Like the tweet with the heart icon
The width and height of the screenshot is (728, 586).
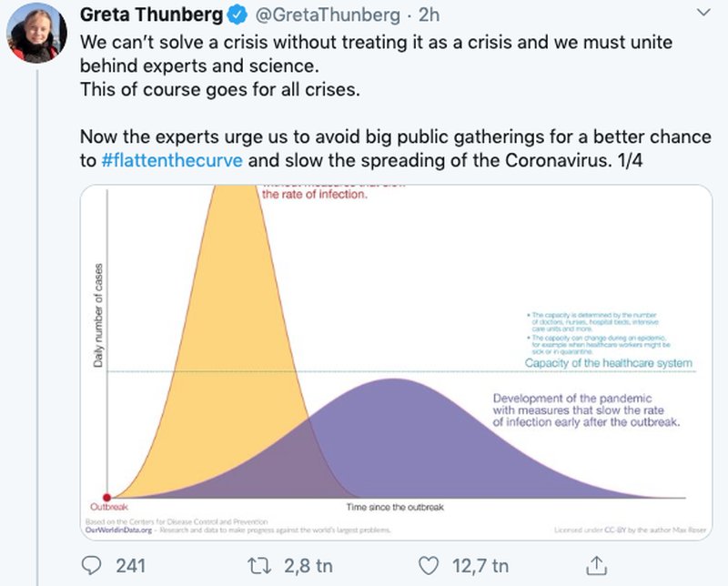[x=428, y=566]
